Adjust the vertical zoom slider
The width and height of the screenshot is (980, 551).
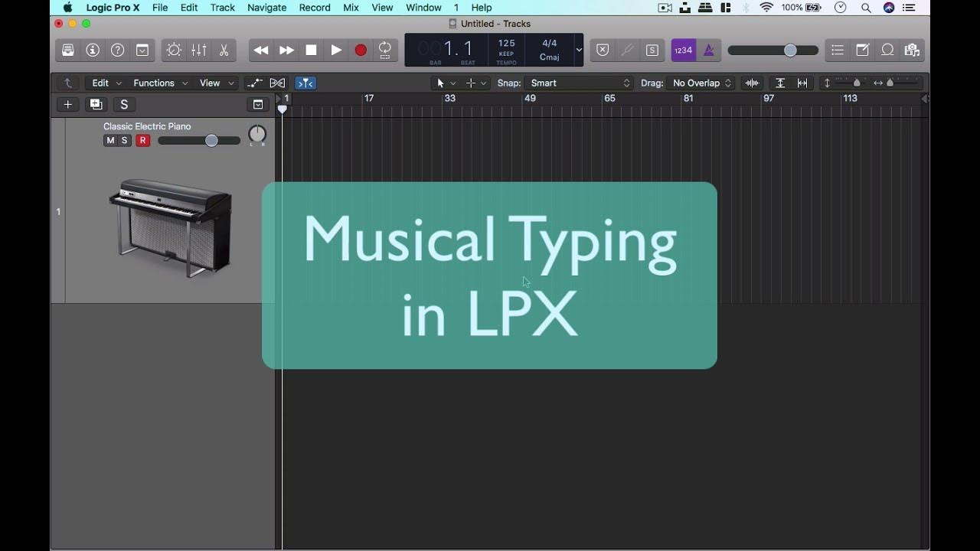tap(849, 83)
